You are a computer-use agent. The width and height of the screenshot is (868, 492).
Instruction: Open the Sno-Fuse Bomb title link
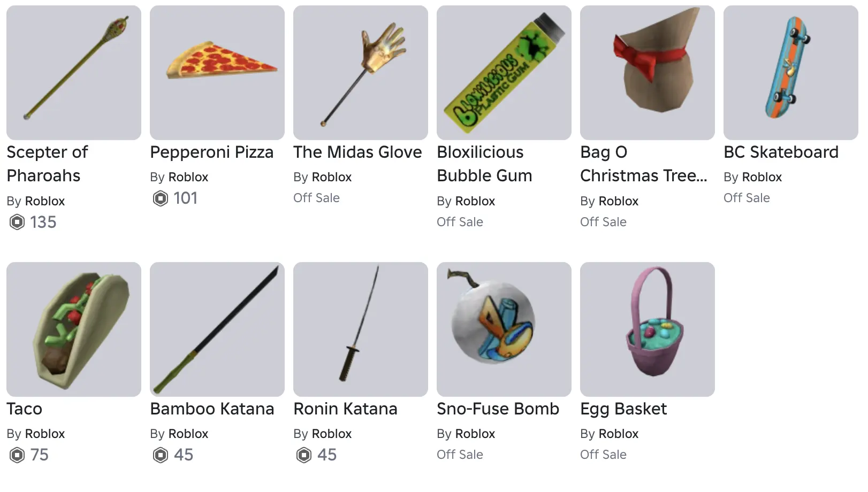(x=498, y=409)
